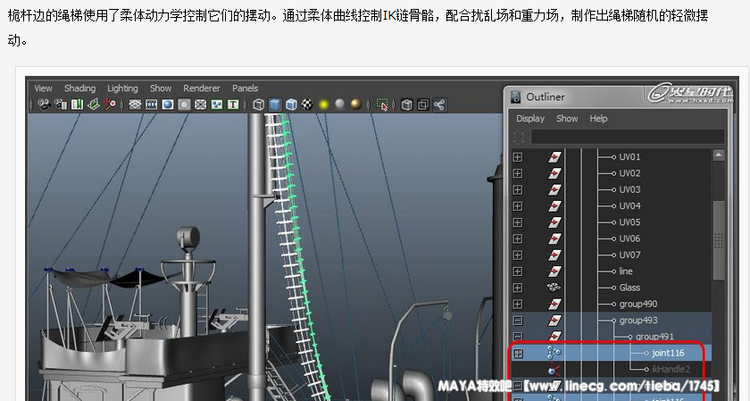Viewport: 750px width, 401px height.
Task: Toggle X-ray joints display icon
Action: pyautogui.click(x=424, y=104)
